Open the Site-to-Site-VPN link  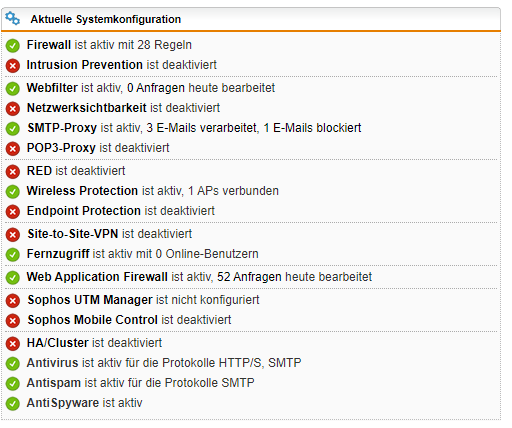click(73, 234)
